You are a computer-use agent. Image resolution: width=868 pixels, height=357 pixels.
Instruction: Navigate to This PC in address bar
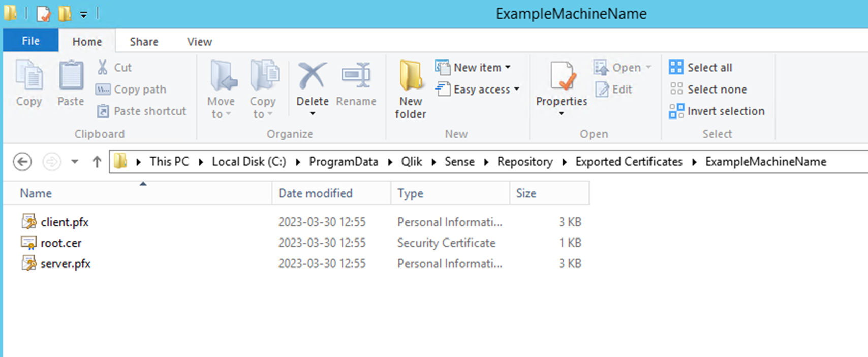click(169, 162)
